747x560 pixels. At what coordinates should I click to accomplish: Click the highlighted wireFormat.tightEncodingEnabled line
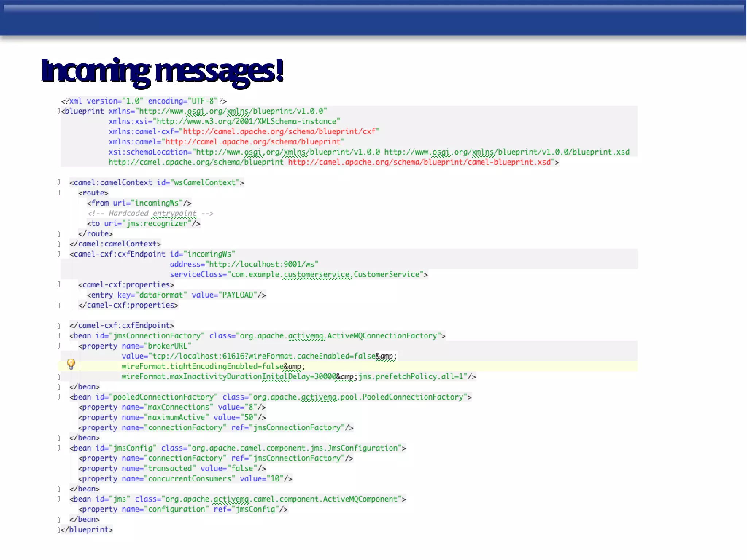pos(213,366)
